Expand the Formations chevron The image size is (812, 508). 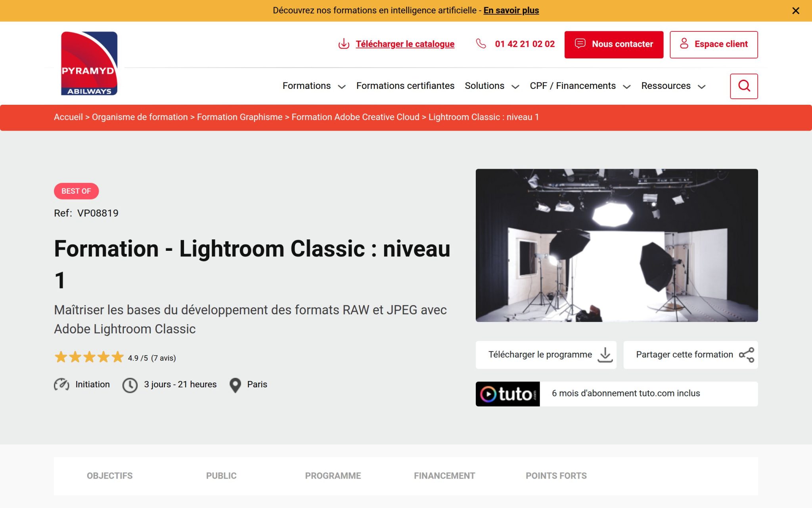coord(342,87)
